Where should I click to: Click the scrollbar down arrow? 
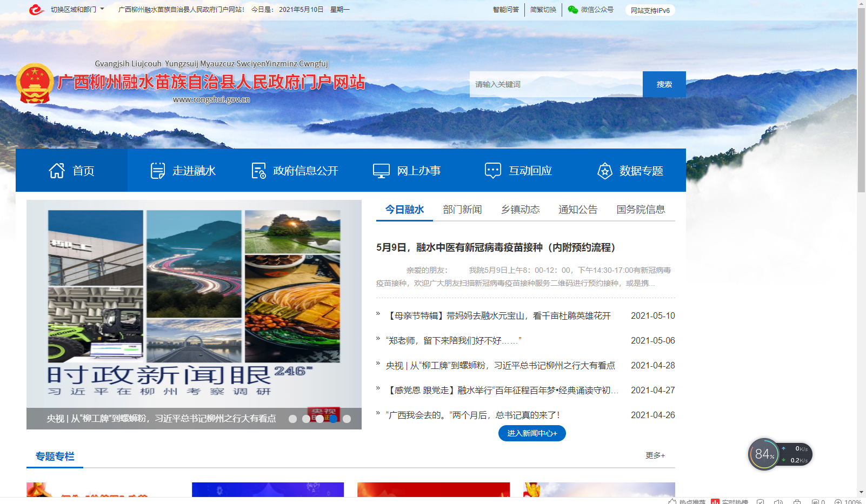point(861,492)
